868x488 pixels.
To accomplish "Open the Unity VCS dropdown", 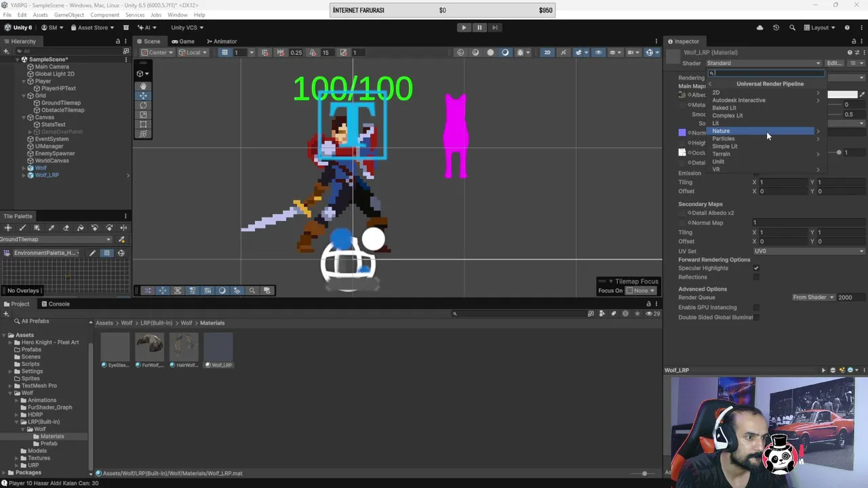I will point(186,28).
